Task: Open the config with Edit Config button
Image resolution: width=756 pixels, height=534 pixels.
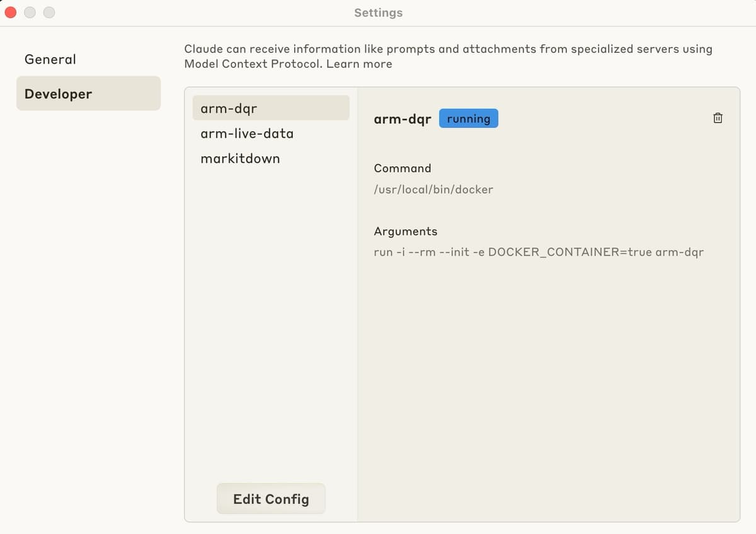Action: pos(271,499)
